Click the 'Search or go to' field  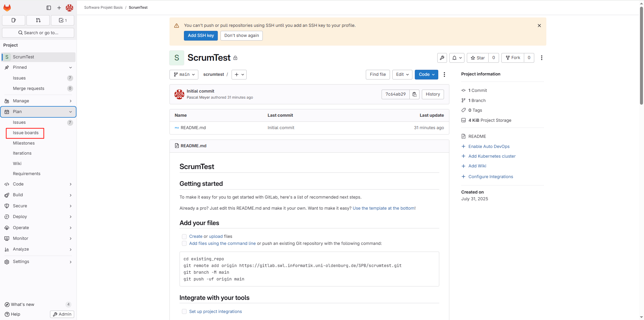(38, 33)
